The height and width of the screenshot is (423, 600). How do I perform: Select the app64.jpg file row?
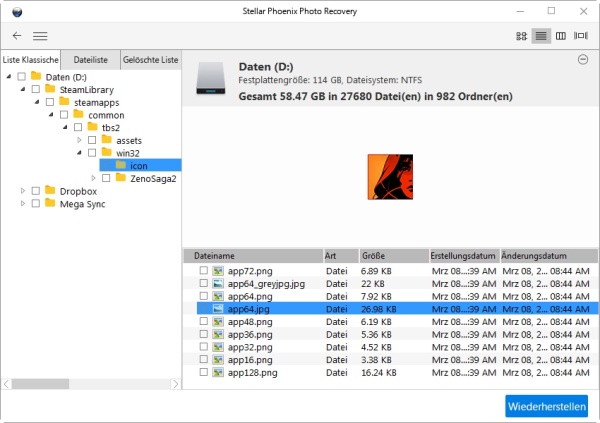click(x=397, y=309)
